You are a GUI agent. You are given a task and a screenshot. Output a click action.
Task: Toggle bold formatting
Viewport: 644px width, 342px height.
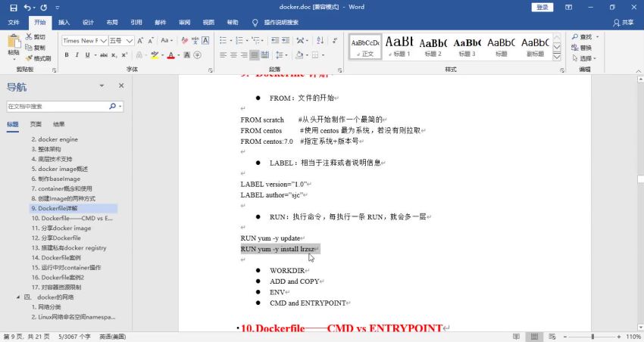coord(67,55)
